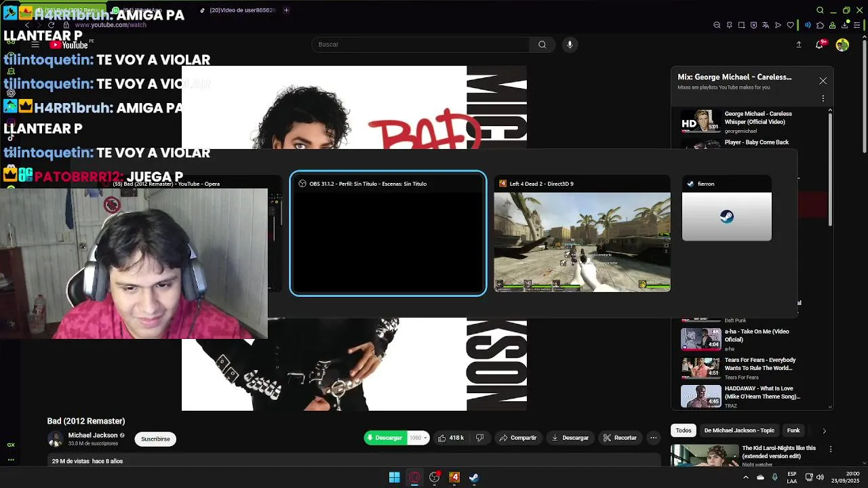Open the Michael Jackson channel link
Image resolution: width=868 pixels, height=488 pixels.
click(x=93, y=435)
